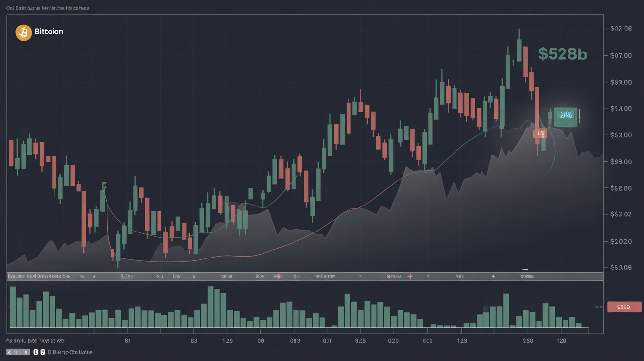This screenshot has width=644, height=361.
Task: Click the $2020 price axis label
Action: 620,241
